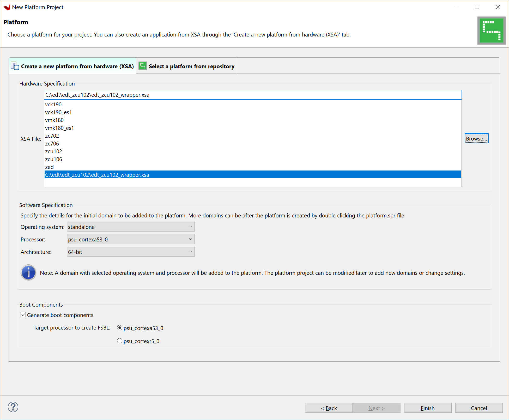Click the XSA hardware tab icon
The height and width of the screenshot is (420, 509).
click(15, 66)
